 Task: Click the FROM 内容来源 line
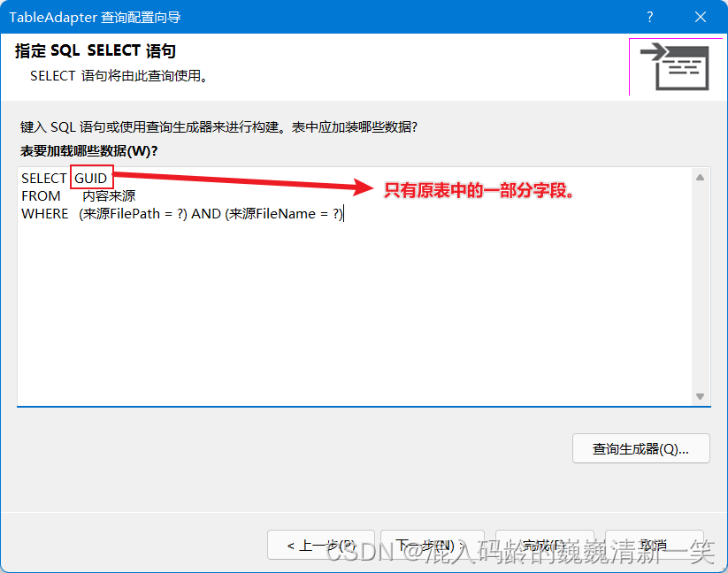click(76, 195)
